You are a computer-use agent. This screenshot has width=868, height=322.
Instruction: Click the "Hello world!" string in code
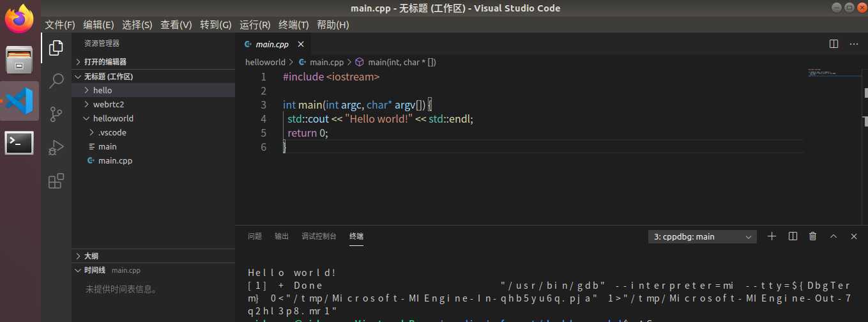pos(379,119)
